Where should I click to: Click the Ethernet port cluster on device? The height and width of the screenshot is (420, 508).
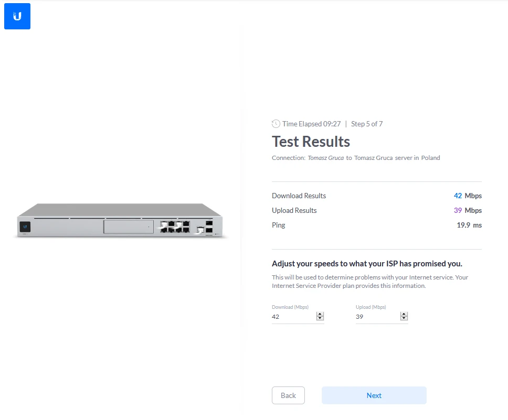[x=175, y=227]
